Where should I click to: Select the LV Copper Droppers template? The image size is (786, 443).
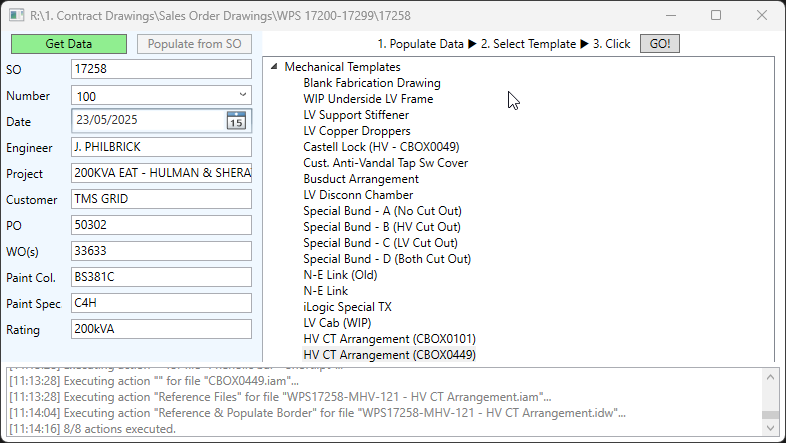357,131
